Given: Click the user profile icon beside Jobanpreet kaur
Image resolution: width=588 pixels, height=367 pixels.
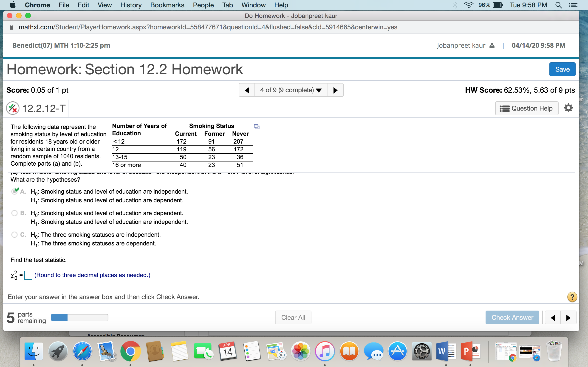Looking at the screenshot, I should 492,45.
